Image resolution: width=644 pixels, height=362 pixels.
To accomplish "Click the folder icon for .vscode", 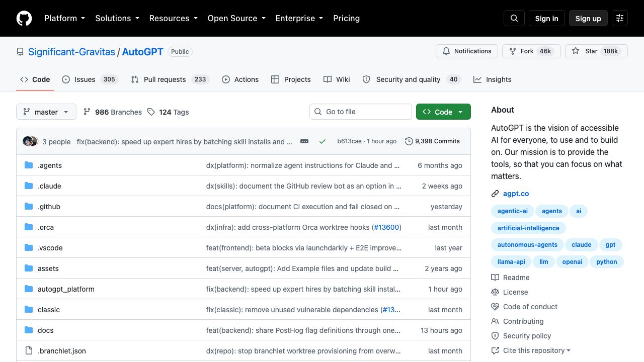I will pyautogui.click(x=29, y=248).
